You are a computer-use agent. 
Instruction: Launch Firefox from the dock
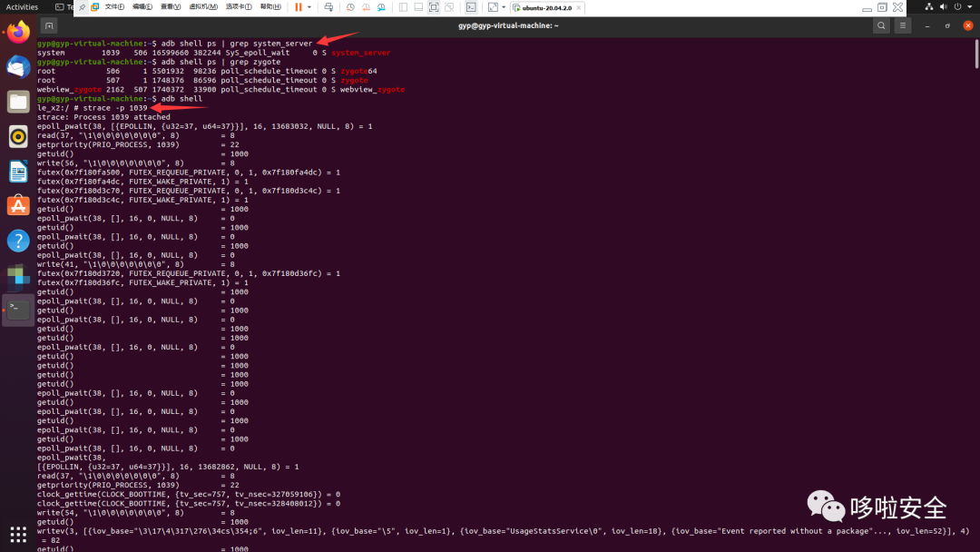coord(18,32)
